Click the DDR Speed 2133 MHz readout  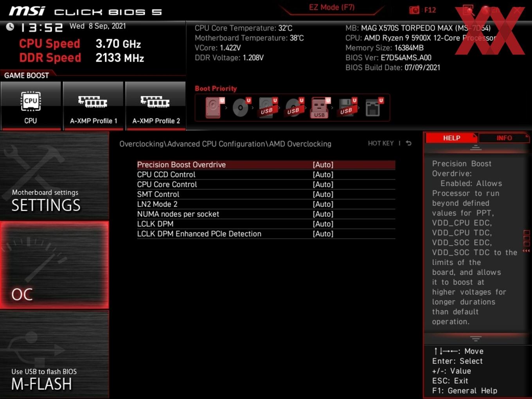(82, 58)
